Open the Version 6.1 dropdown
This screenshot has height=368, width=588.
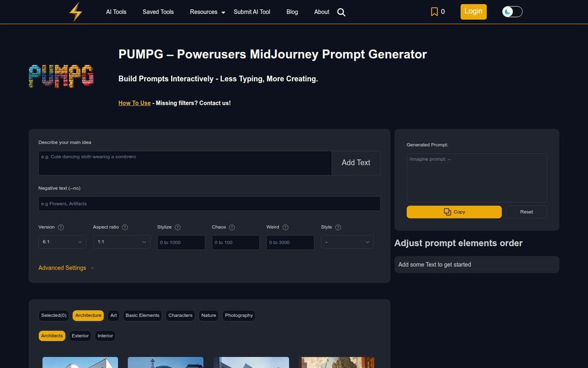(62, 242)
